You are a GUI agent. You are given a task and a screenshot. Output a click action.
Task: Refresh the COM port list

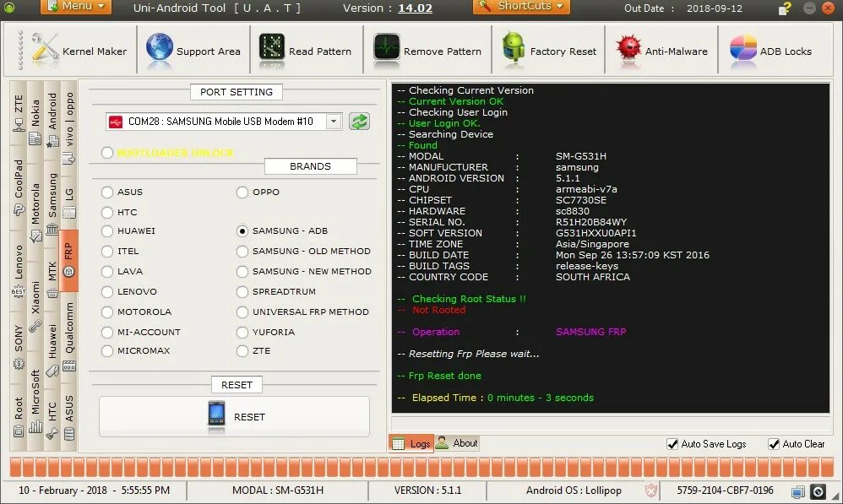(x=359, y=122)
